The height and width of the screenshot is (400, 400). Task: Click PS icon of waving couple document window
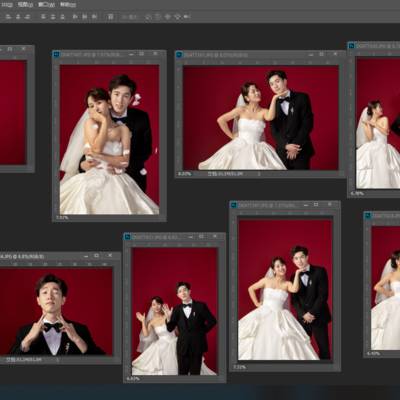point(127,237)
